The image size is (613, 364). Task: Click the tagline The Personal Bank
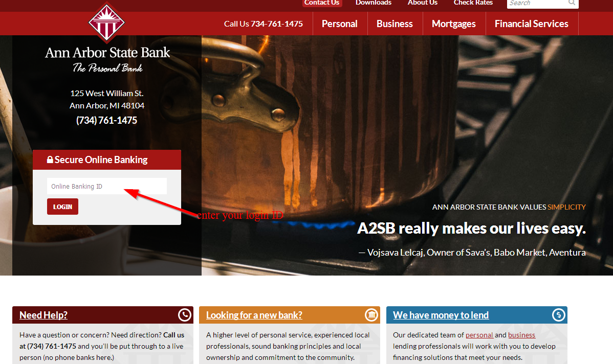107,68
